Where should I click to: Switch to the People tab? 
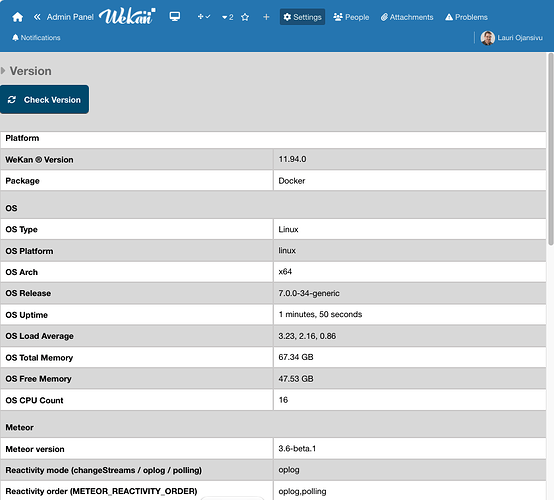click(351, 17)
